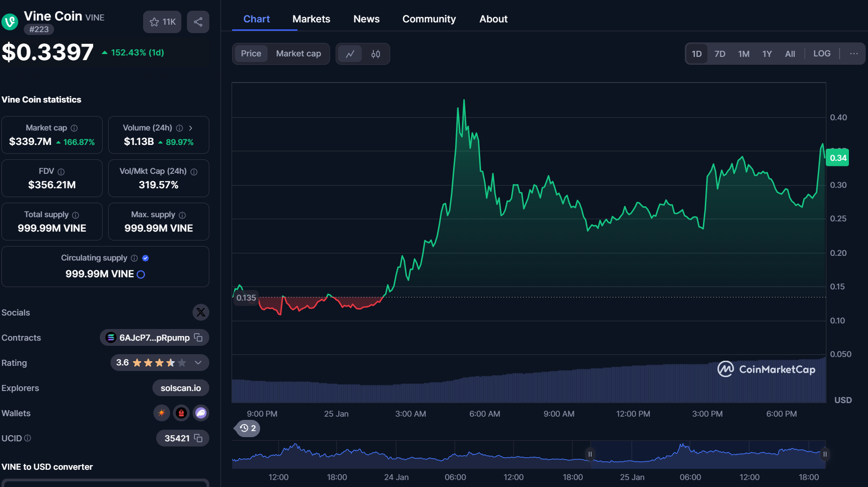Click the line chart view icon
The height and width of the screenshot is (487, 868).
tap(350, 54)
